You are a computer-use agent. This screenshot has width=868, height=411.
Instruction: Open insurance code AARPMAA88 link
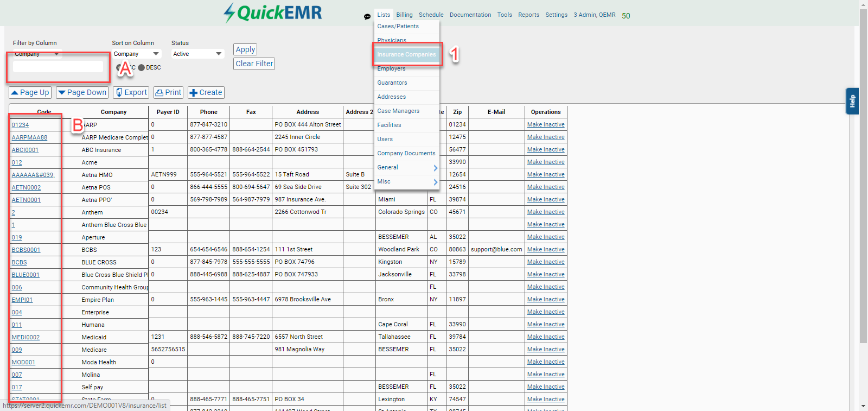click(29, 138)
